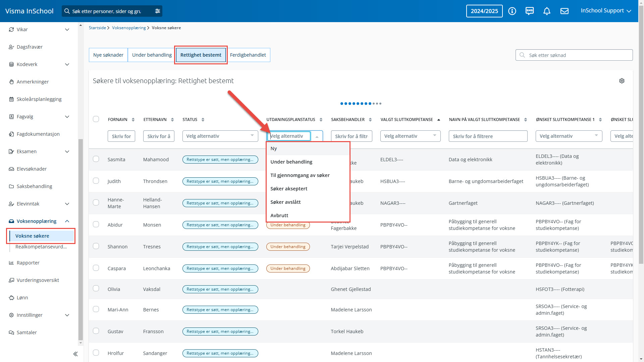Tick the checkbox for Olivia Vaksdal

point(96,288)
